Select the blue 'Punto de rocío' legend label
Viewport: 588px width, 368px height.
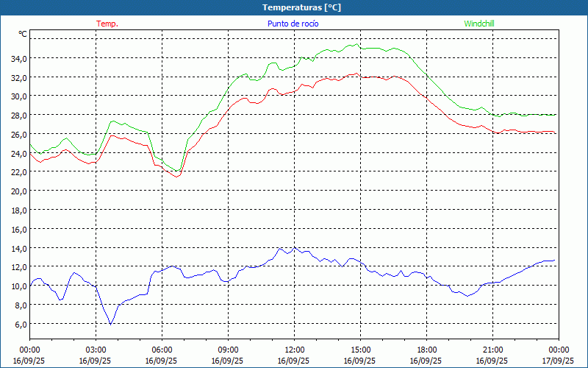point(293,24)
